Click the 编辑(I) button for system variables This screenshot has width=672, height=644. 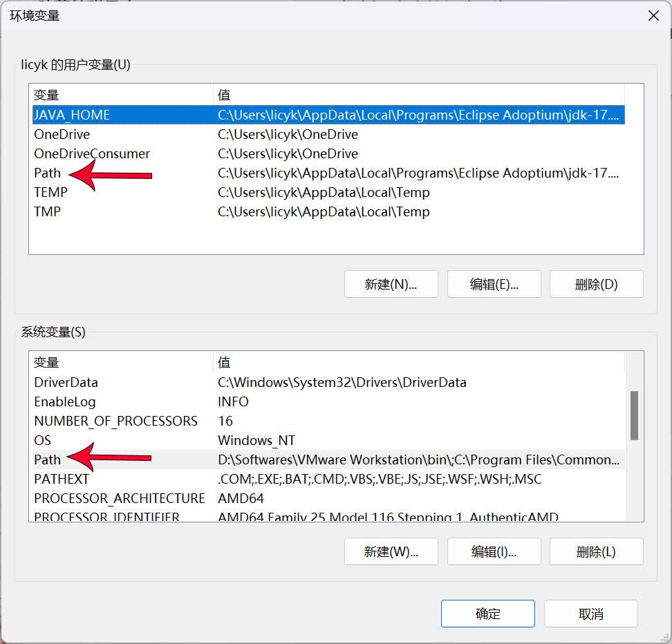[494, 551]
